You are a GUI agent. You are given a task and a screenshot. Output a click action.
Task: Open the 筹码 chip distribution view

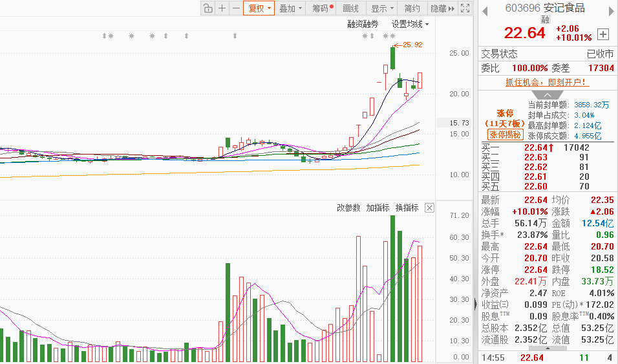[x=322, y=8]
